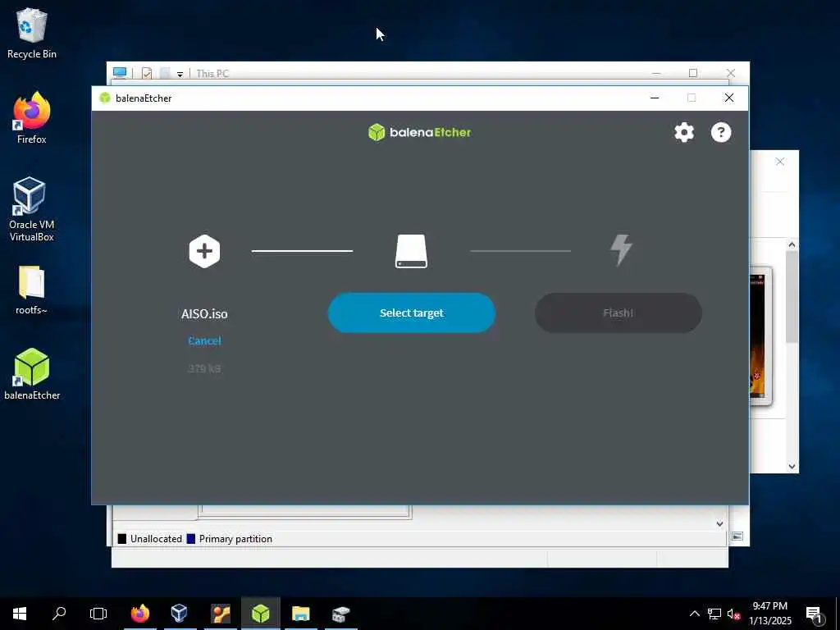Open the balenaEtcher help question mark
The height and width of the screenshot is (630, 840).
[x=721, y=132]
